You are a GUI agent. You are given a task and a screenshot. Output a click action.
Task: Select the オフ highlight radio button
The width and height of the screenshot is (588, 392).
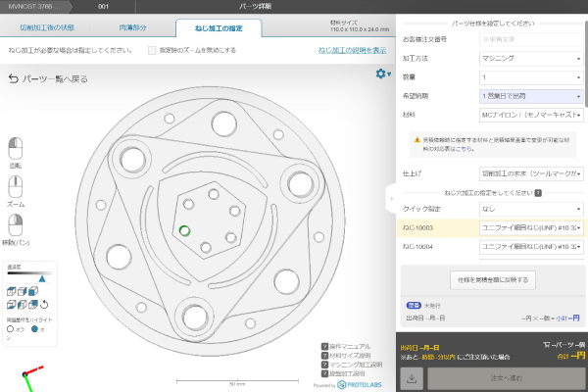coord(10,328)
